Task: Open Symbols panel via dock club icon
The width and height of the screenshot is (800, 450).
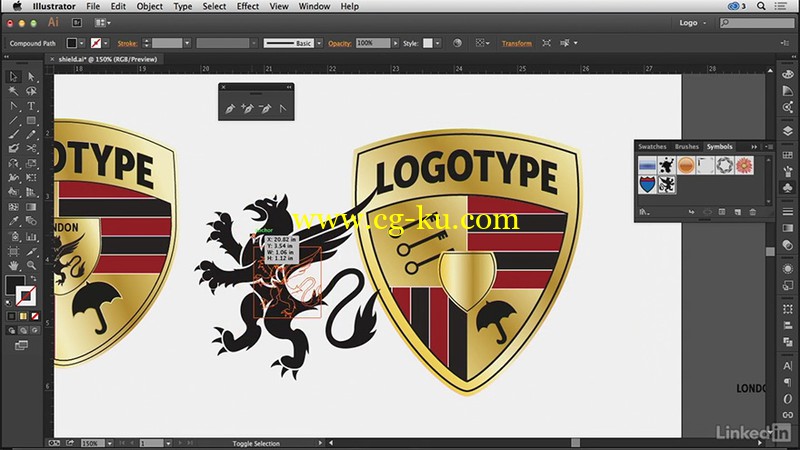Action: (787, 188)
